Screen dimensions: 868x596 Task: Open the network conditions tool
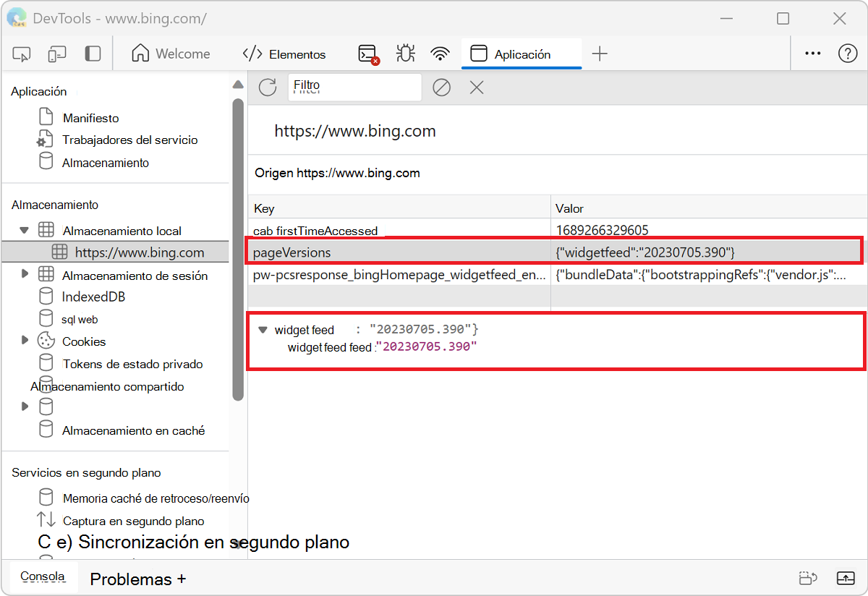point(440,53)
